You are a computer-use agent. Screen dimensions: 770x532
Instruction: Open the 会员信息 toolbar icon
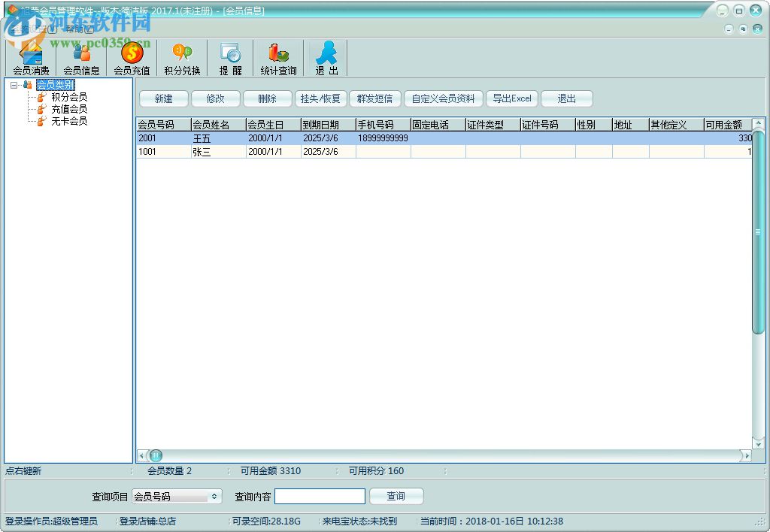(x=81, y=58)
